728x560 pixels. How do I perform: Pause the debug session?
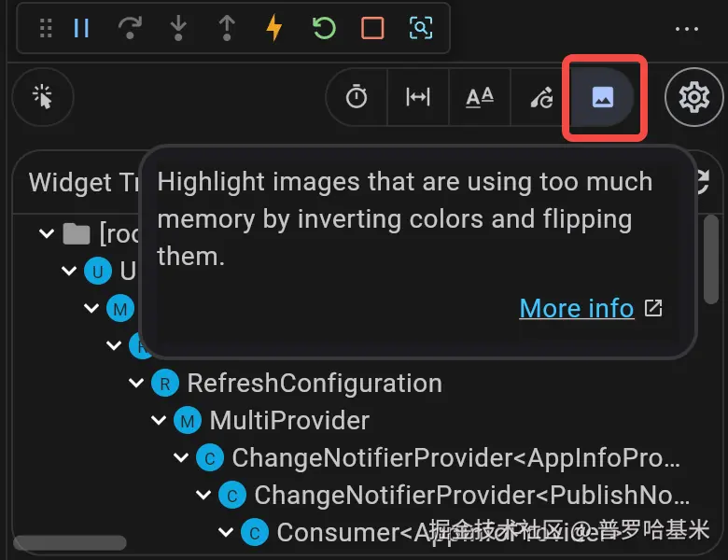(x=81, y=28)
